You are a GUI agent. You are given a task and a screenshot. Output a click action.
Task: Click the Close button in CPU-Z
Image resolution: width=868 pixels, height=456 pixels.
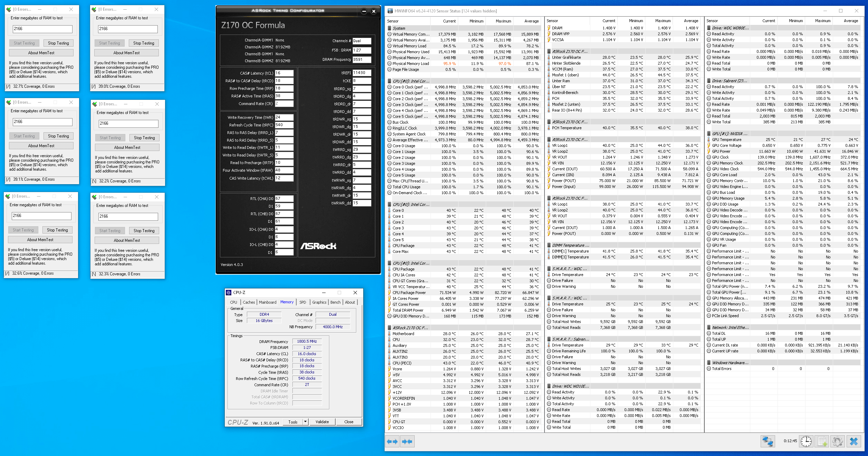tap(349, 422)
